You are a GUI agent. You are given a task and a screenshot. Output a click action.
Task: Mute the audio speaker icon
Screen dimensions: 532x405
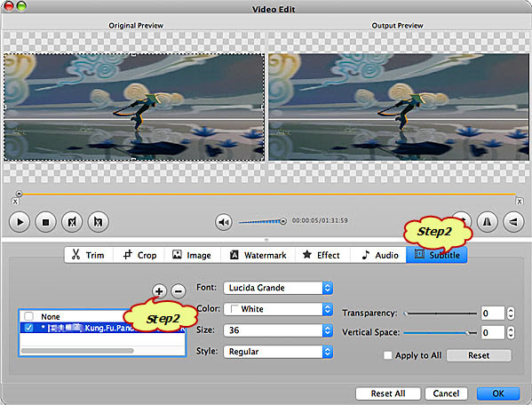coord(224,222)
